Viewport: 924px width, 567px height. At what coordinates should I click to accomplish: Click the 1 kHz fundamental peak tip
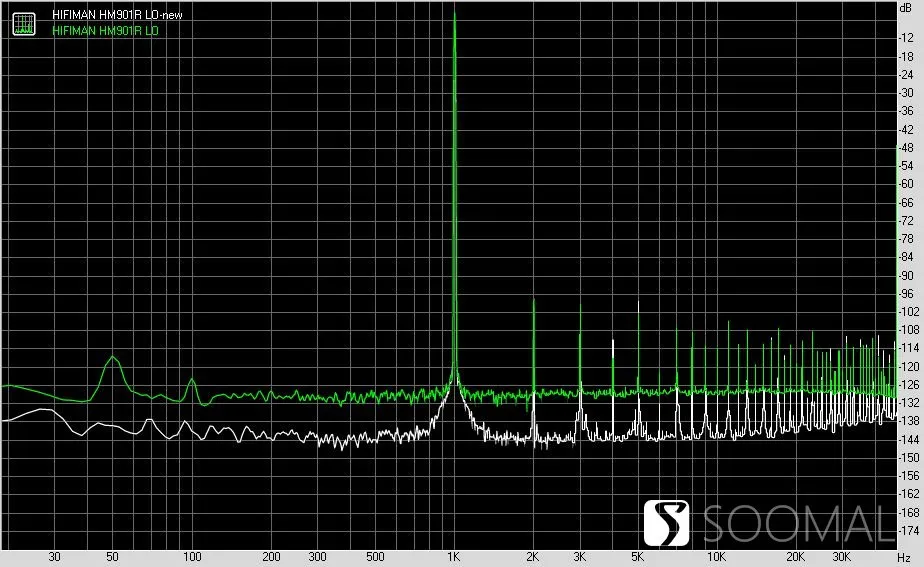click(x=454, y=12)
